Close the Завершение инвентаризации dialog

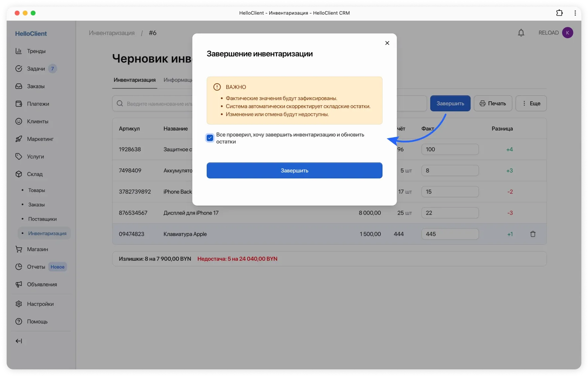387,43
